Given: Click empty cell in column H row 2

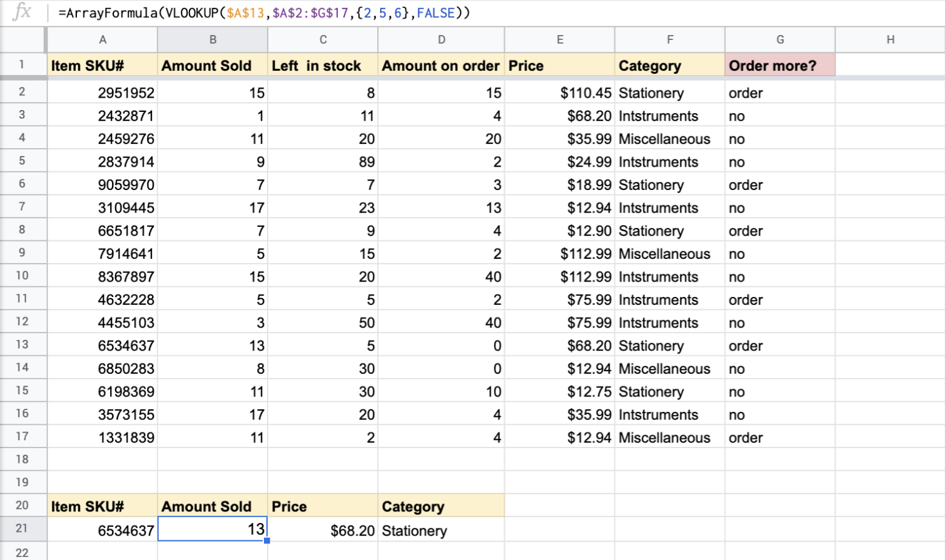Looking at the screenshot, I should [x=890, y=92].
